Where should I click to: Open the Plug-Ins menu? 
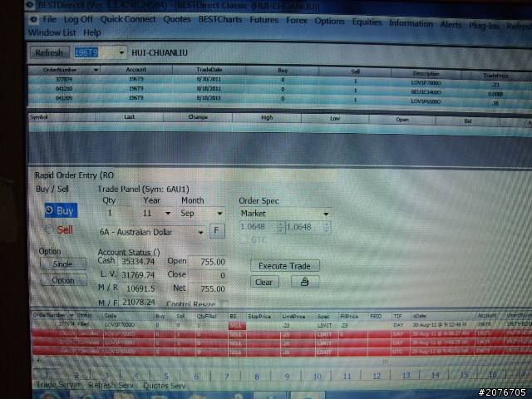click(484, 26)
